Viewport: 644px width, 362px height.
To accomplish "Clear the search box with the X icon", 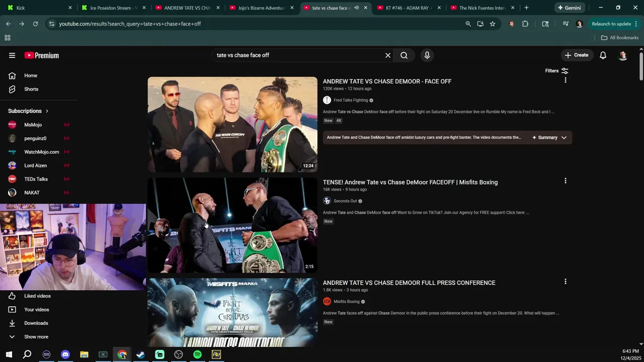I will [x=388, y=55].
